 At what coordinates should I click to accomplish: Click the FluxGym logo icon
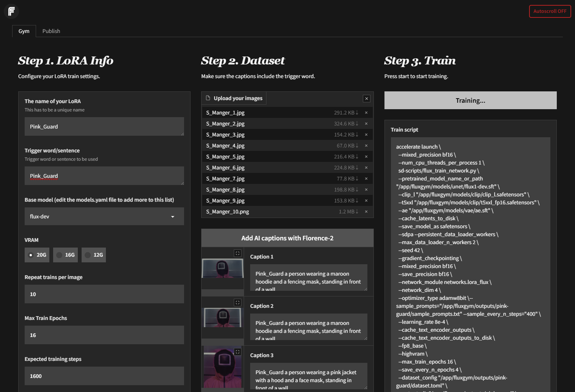click(11, 11)
